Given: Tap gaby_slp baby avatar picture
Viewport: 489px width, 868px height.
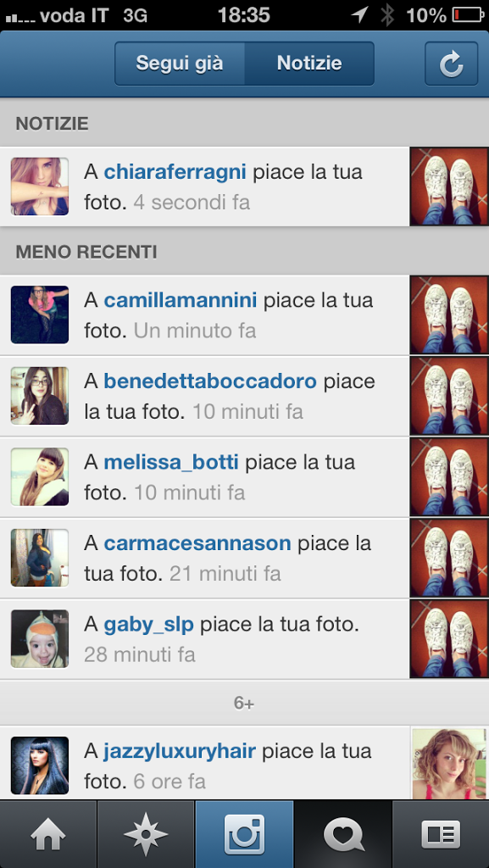Looking at the screenshot, I should tap(40, 639).
